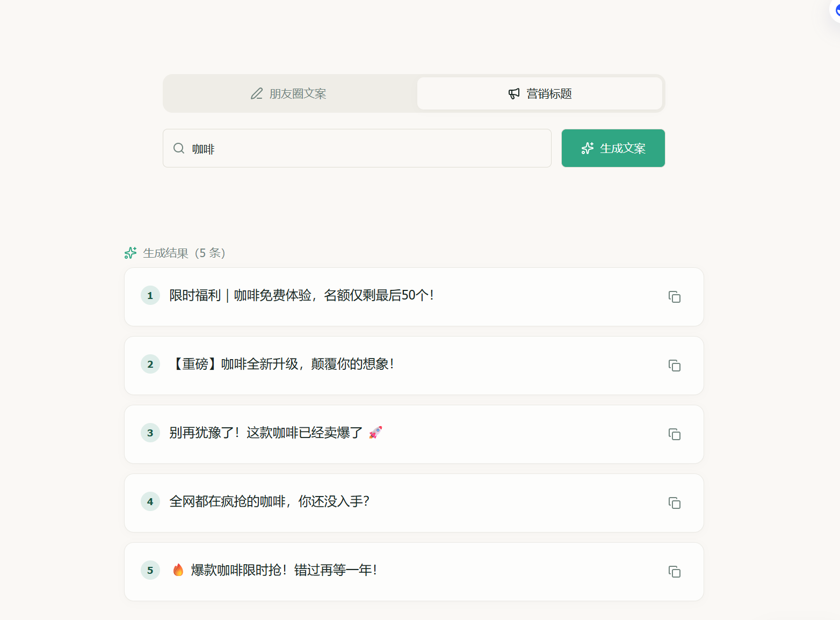The image size is (840, 620).
Task: Switch to the 朋友圈文案 tab
Action: (288, 93)
